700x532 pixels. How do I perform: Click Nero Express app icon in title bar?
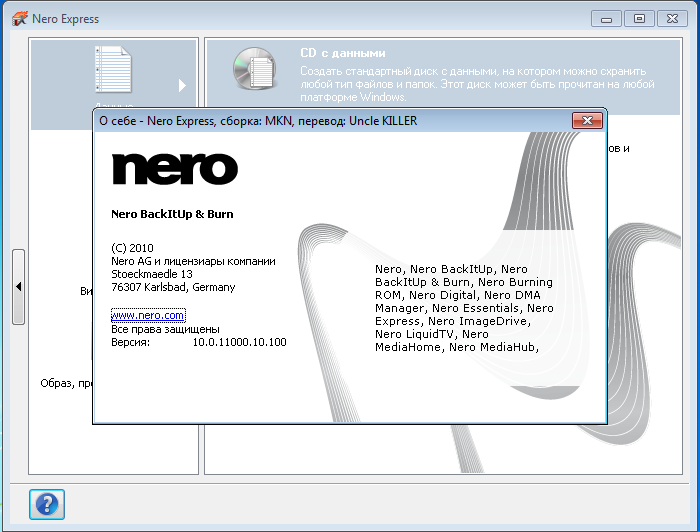[20, 19]
